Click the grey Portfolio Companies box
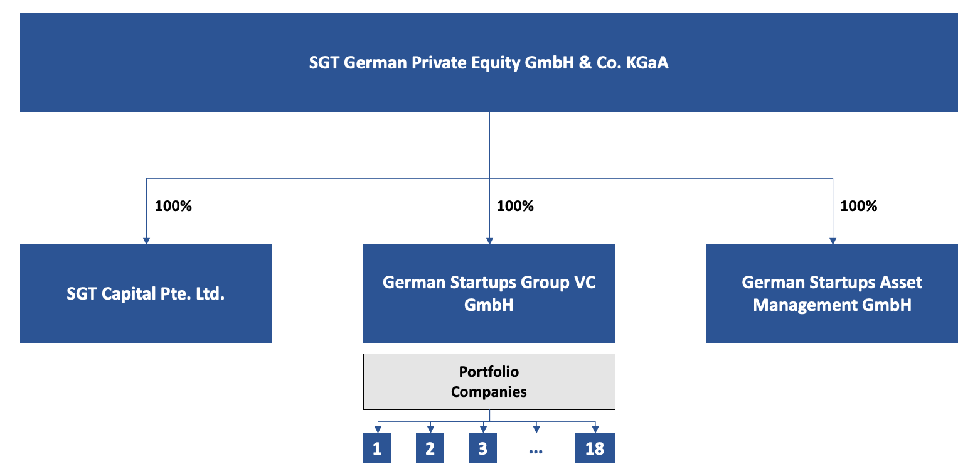Screen dimensions: 980x476 [x=489, y=382]
